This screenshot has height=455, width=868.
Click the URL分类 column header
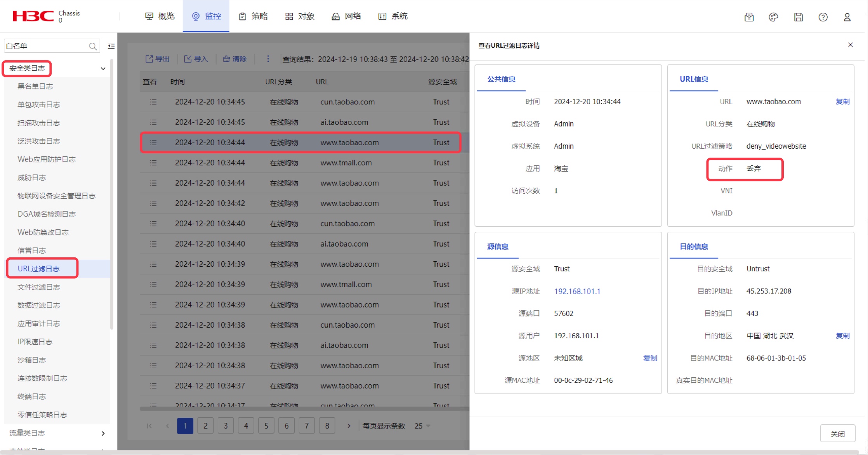pyautogui.click(x=278, y=82)
